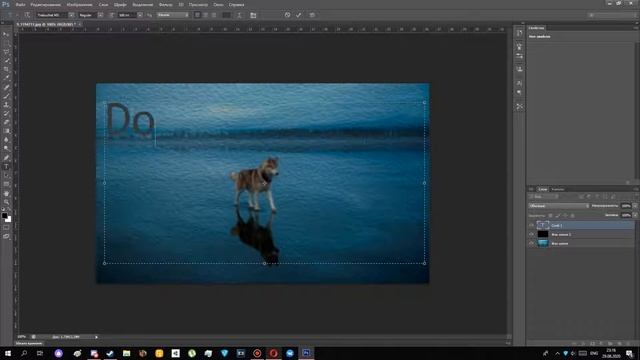Select the Gradient tool
Image resolution: width=640 pixels, height=360 pixels.
[6, 131]
